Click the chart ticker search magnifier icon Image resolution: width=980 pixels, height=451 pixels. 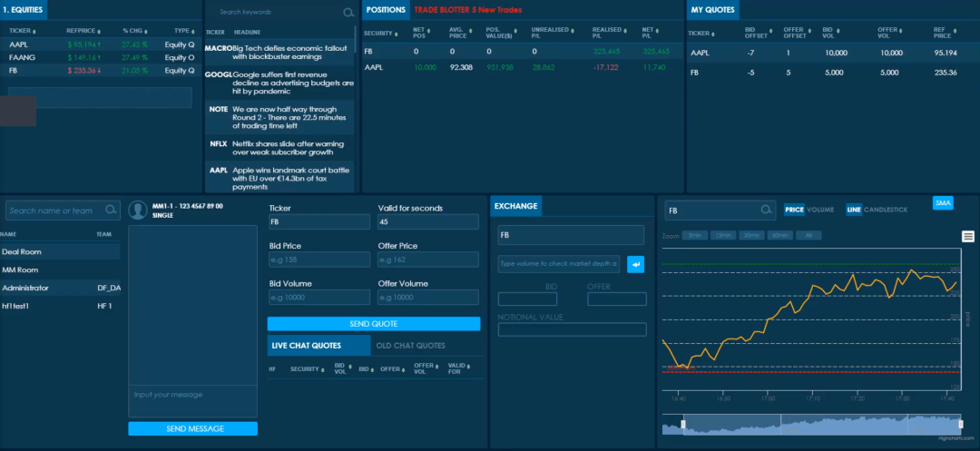pos(766,211)
